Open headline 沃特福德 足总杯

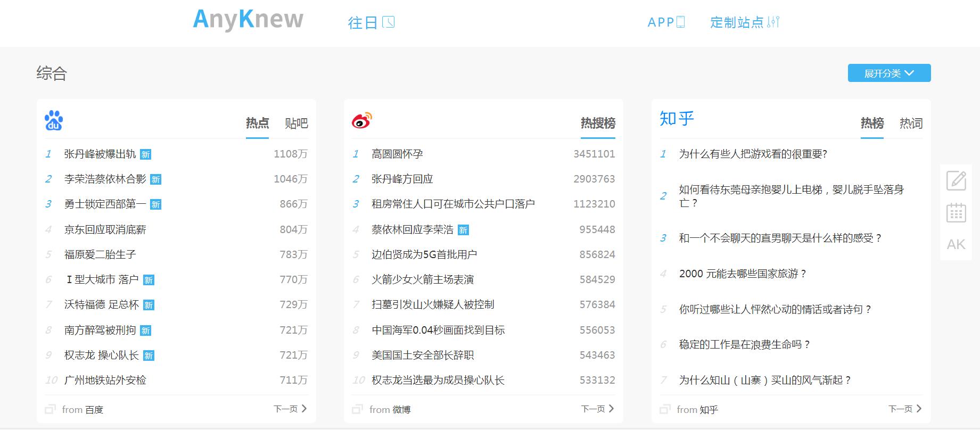click(x=101, y=304)
